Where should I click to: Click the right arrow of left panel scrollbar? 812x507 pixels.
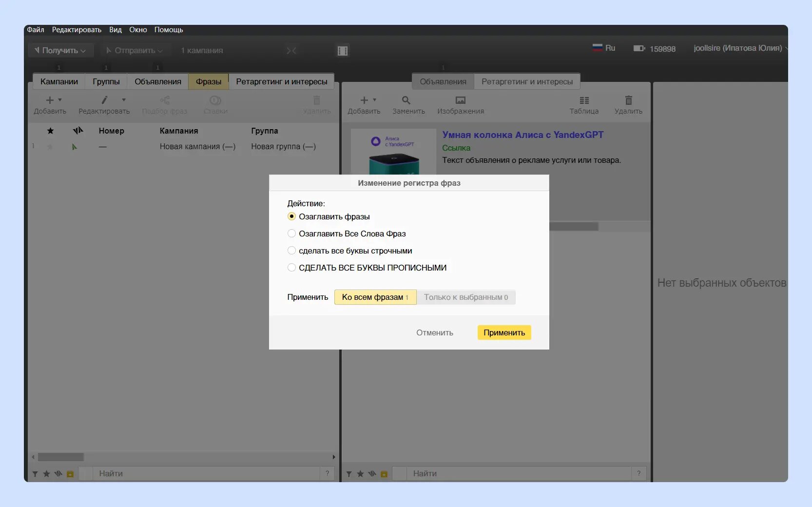coord(334,457)
